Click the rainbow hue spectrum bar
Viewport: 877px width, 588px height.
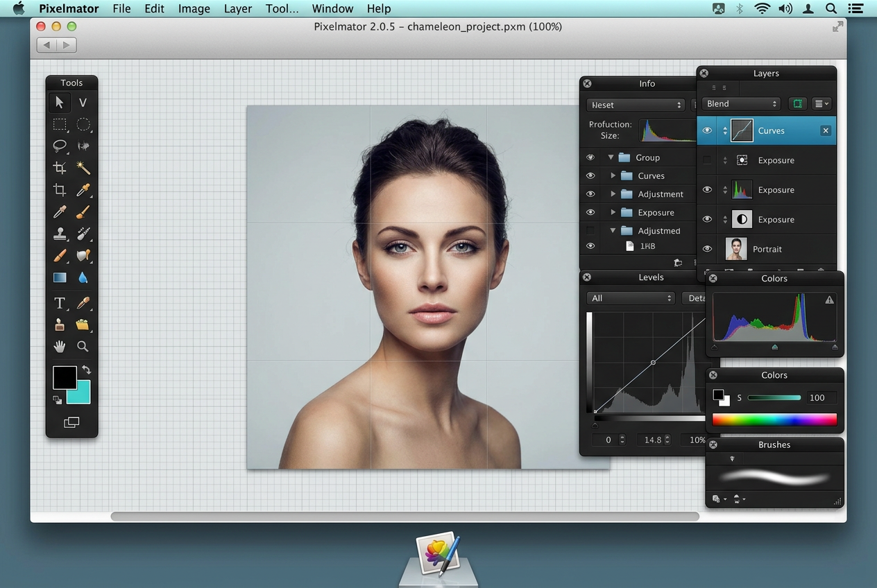774,420
